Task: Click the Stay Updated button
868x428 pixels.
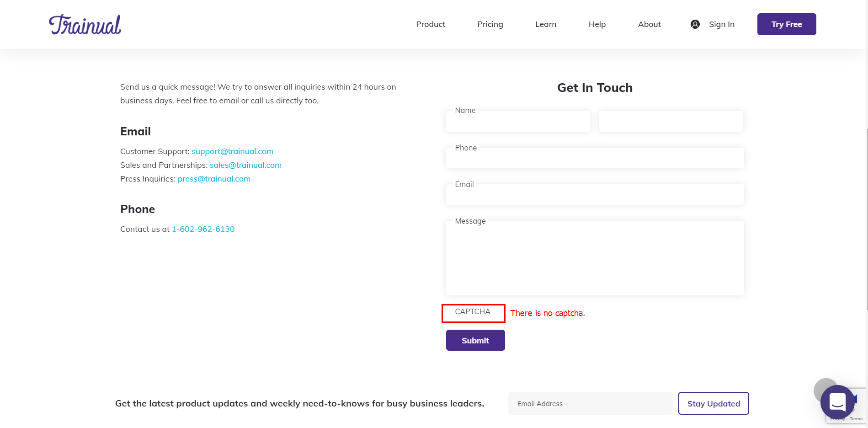Action: coord(714,403)
